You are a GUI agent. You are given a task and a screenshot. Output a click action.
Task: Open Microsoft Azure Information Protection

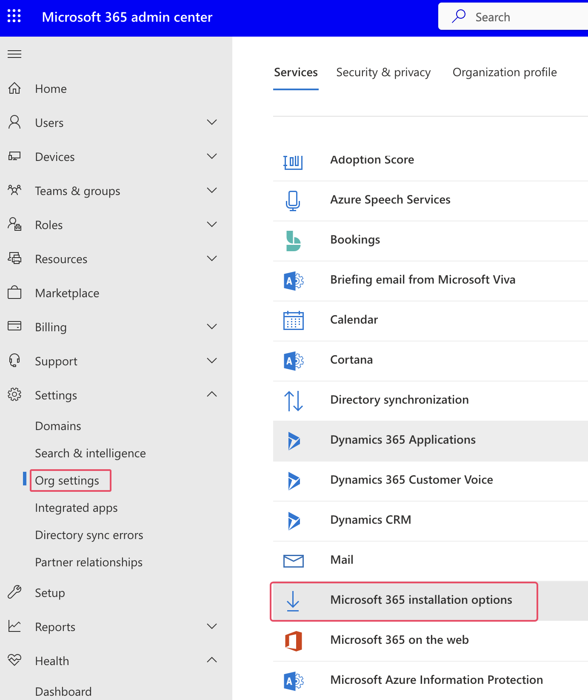click(x=431, y=681)
